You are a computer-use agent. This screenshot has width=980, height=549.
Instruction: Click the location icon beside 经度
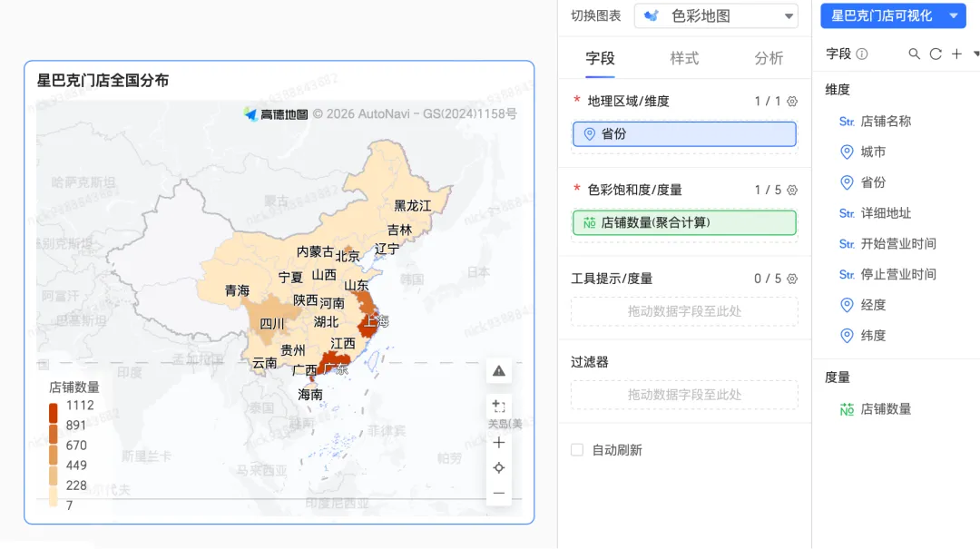pyautogui.click(x=847, y=305)
